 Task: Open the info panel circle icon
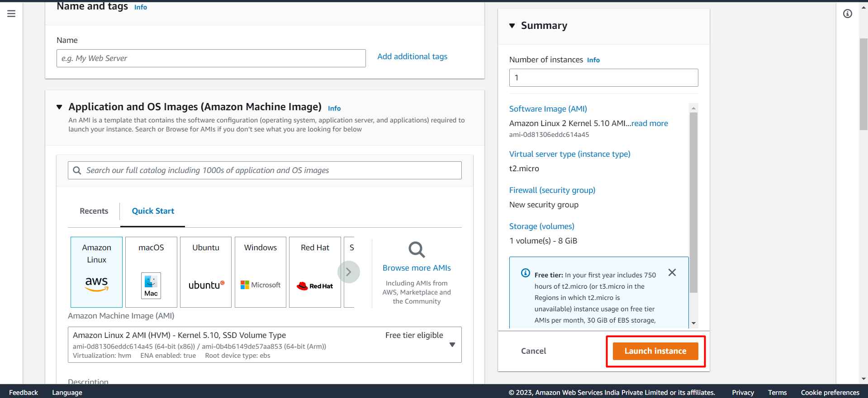coord(848,14)
